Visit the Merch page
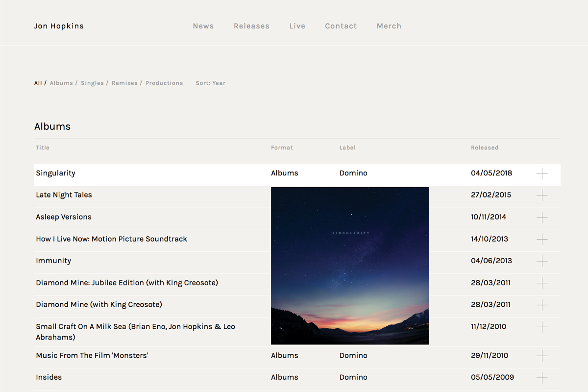The image size is (588, 392). pyautogui.click(x=389, y=26)
